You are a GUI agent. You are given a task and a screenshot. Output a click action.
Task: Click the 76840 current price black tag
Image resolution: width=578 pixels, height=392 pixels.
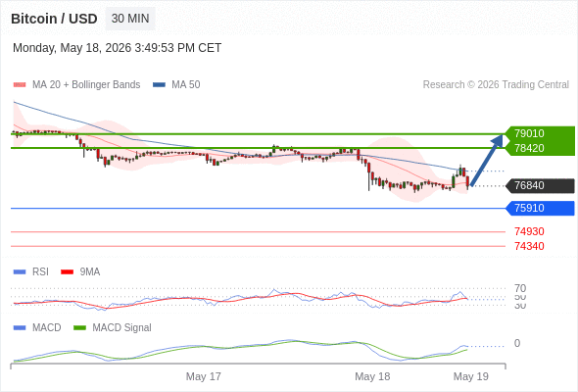(540, 185)
